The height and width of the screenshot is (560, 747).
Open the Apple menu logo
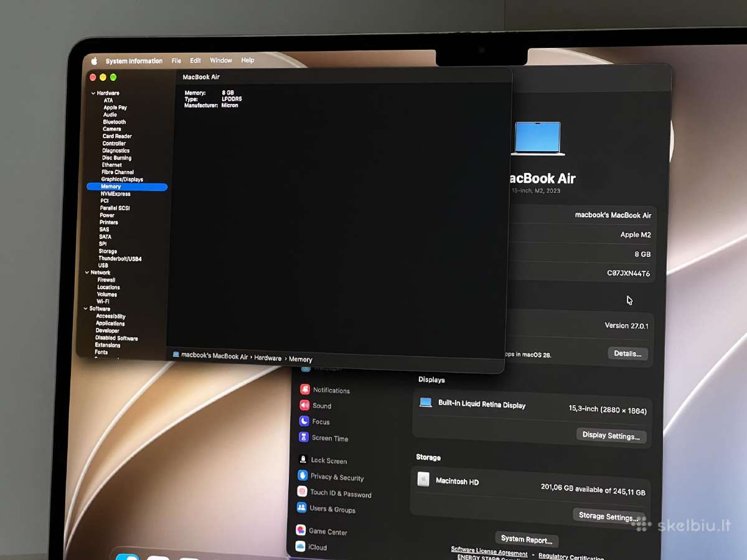pos(95,61)
